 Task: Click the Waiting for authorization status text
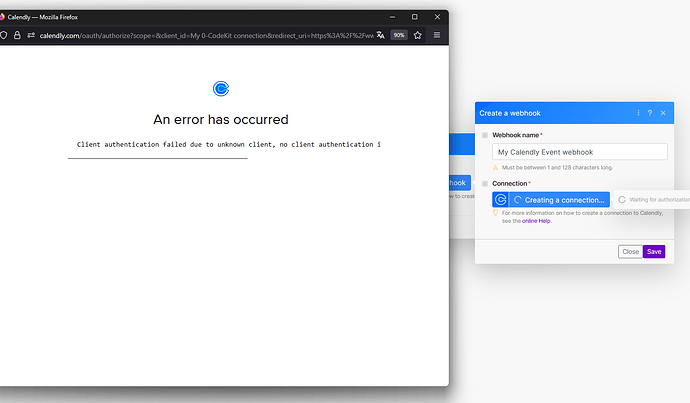click(659, 200)
